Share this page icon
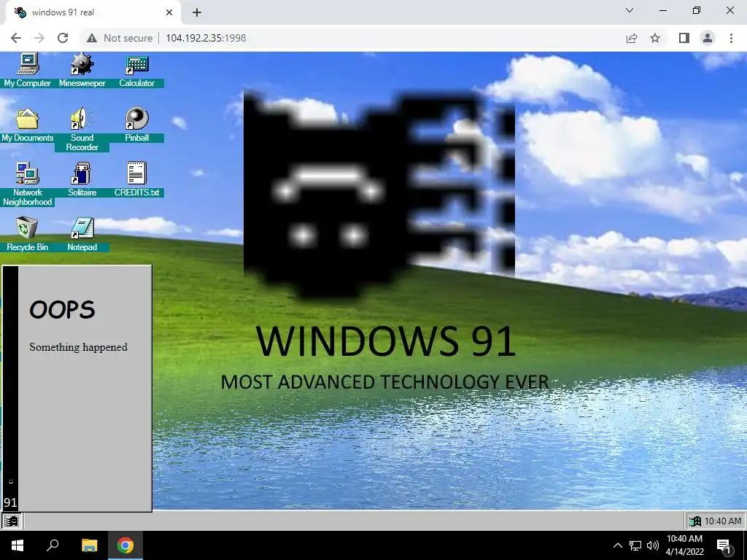The image size is (747, 560). pos(632,38)
